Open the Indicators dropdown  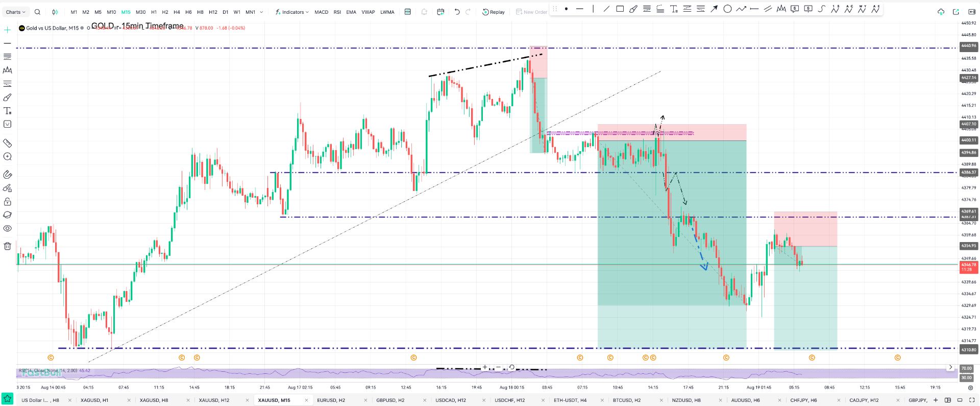292,12
